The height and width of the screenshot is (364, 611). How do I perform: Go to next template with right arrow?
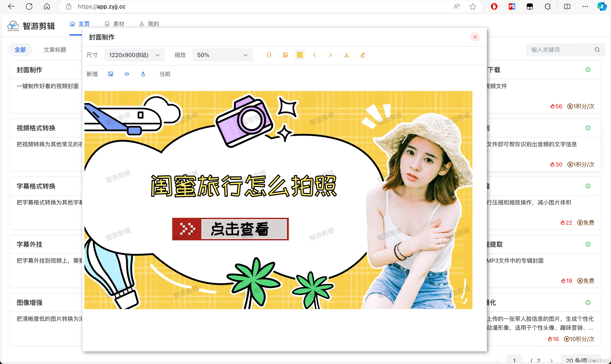coord(330,55)
